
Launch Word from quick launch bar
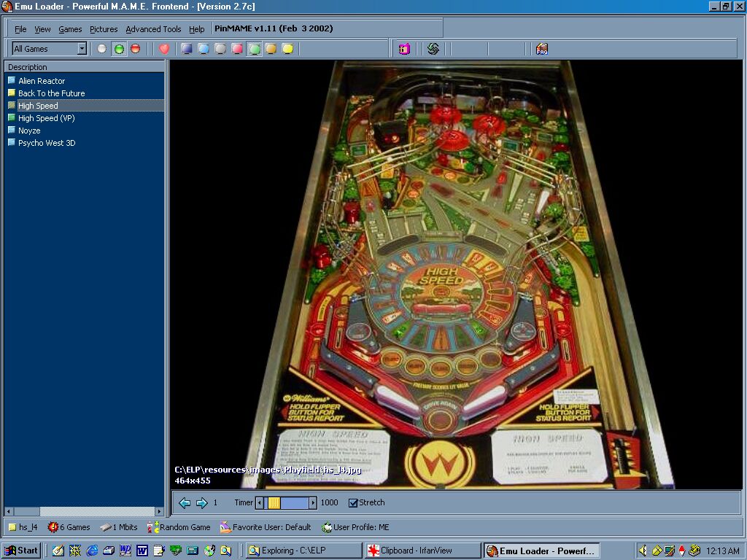[x=142, y=551]
